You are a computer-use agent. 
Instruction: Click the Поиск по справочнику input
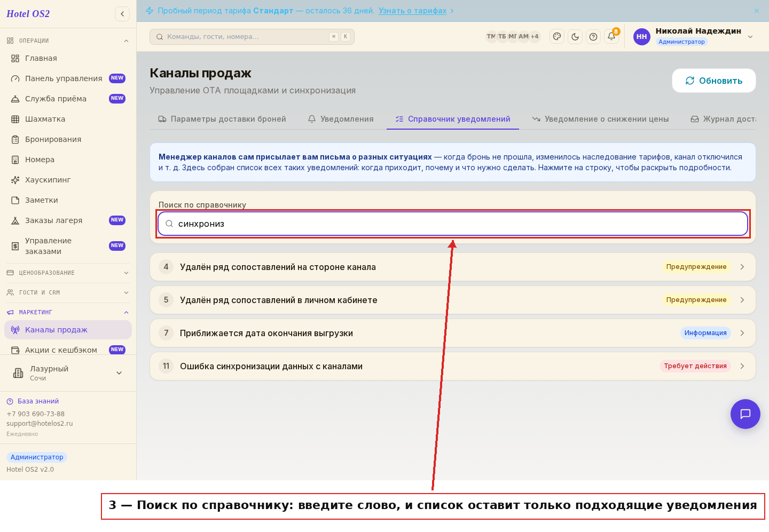(x=453, y=224)
